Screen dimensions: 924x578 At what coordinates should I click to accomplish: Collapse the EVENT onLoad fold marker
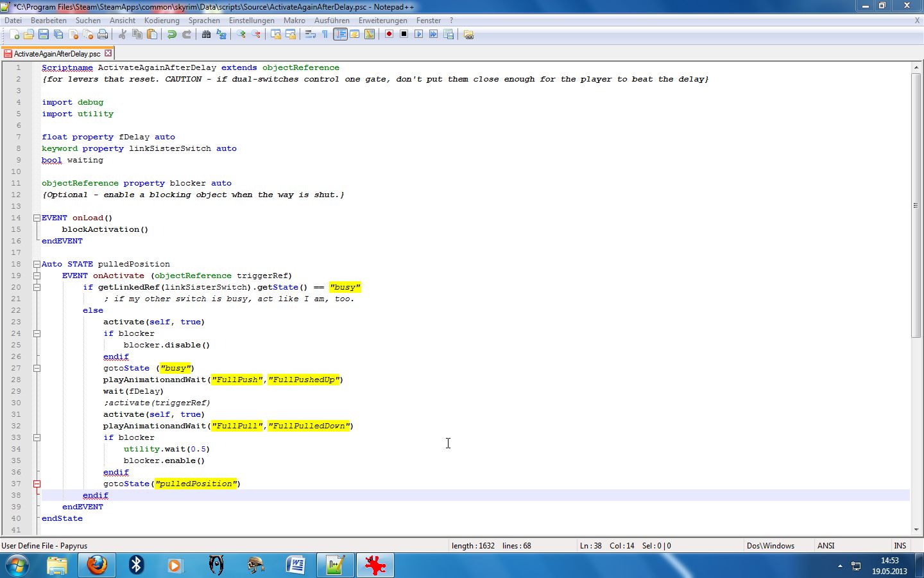tap(37, 218)
